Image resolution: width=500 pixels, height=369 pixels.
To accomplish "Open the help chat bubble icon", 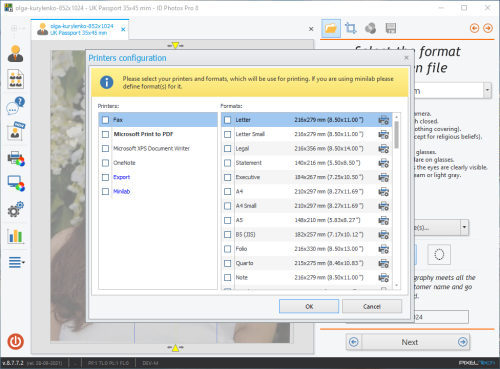I will pos(15,105).
